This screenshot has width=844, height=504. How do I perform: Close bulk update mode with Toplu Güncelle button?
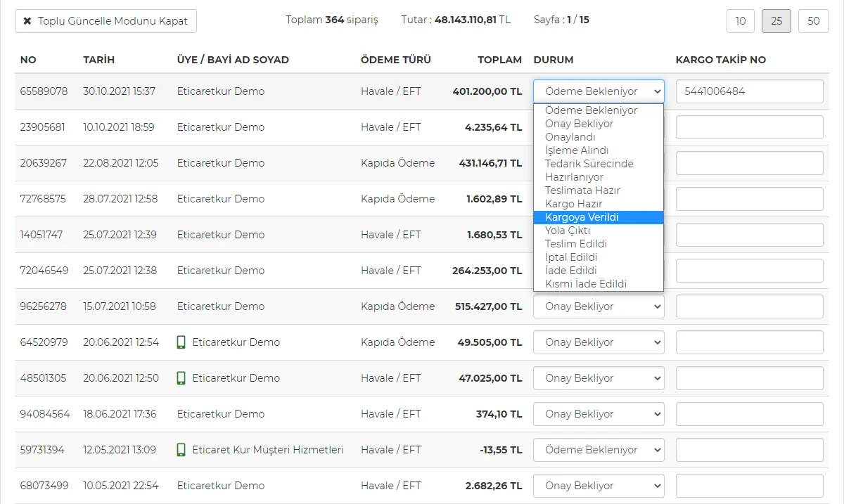(x=105, y=21)
